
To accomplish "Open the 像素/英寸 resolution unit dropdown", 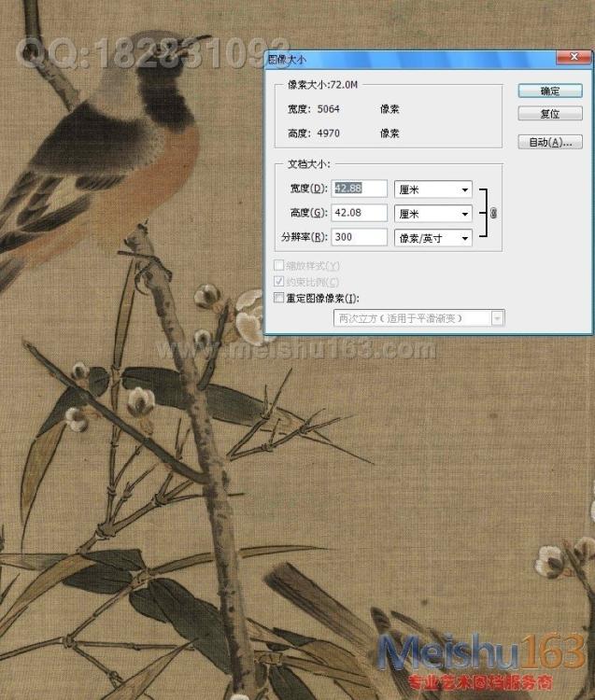I will (x=432, y=238).
